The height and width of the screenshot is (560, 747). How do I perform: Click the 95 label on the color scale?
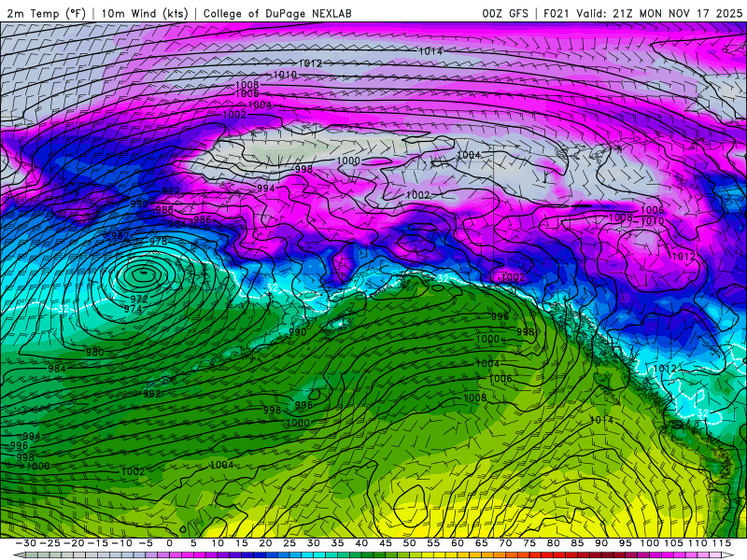(625, 543)
